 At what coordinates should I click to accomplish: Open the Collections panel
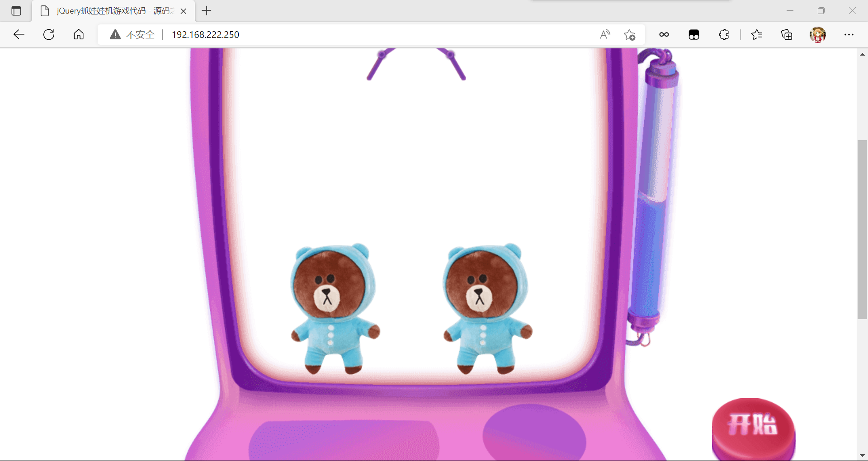pyautogui.click(x=787, y=34)
